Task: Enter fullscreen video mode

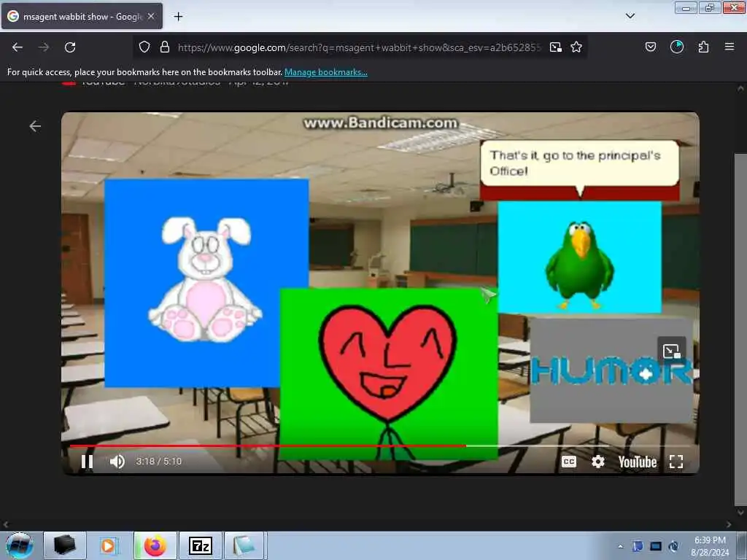Action: coord(676,462)
